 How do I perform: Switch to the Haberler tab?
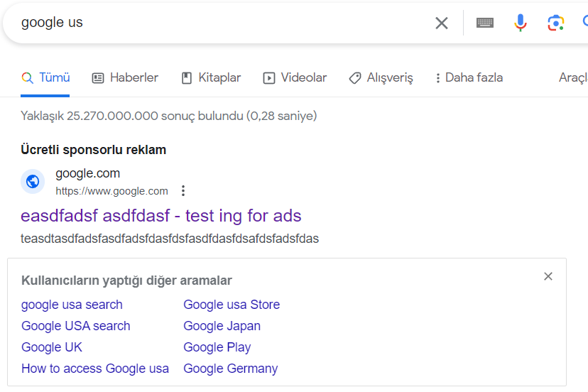(125, 77)
